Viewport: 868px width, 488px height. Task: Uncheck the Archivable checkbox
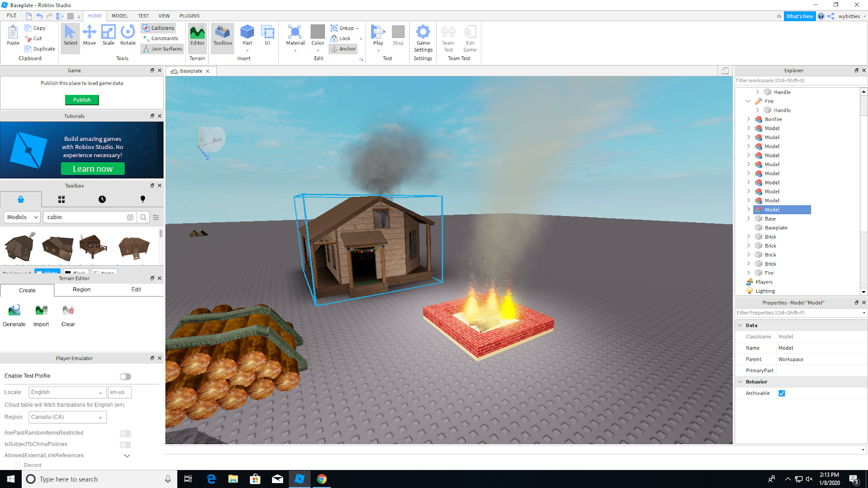(x=782, y=393)
